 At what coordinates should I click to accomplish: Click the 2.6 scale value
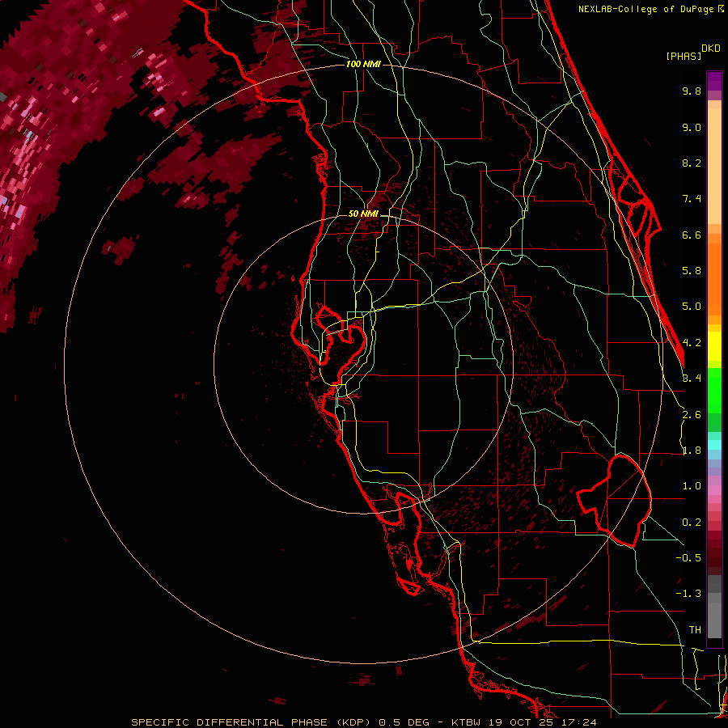[x=692, y=415]
